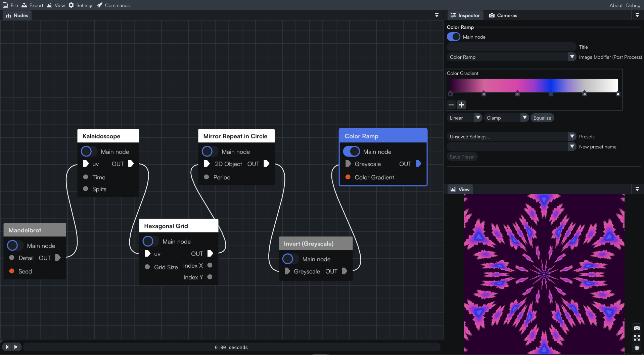Click the play button in timeline
The width and height of the screenshot is (644, 355).
16,347
